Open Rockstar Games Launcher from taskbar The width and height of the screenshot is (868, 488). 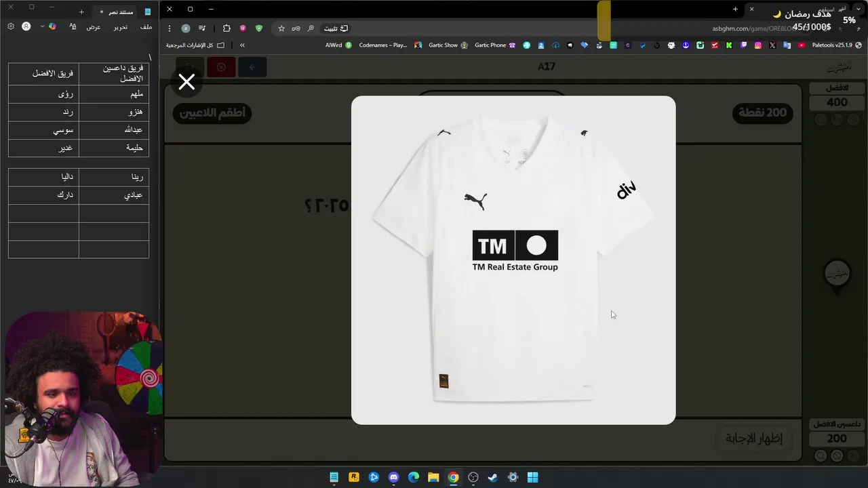354,477
